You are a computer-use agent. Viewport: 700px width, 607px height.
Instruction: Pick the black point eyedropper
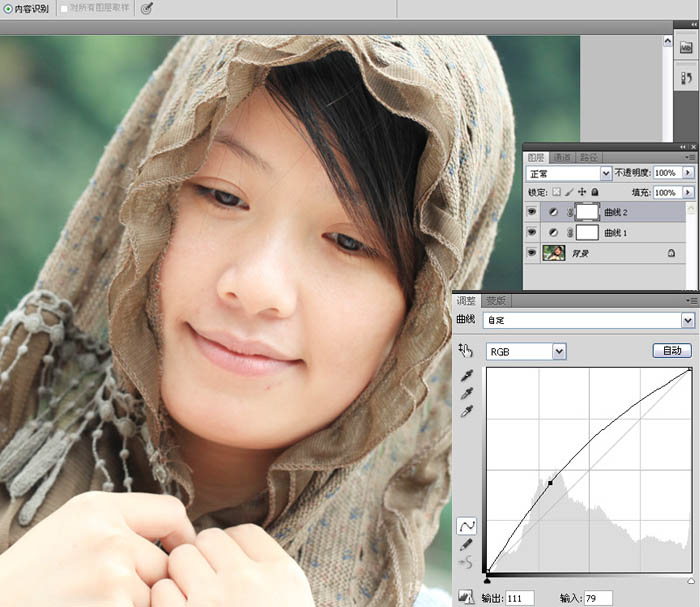coord(467,376)
